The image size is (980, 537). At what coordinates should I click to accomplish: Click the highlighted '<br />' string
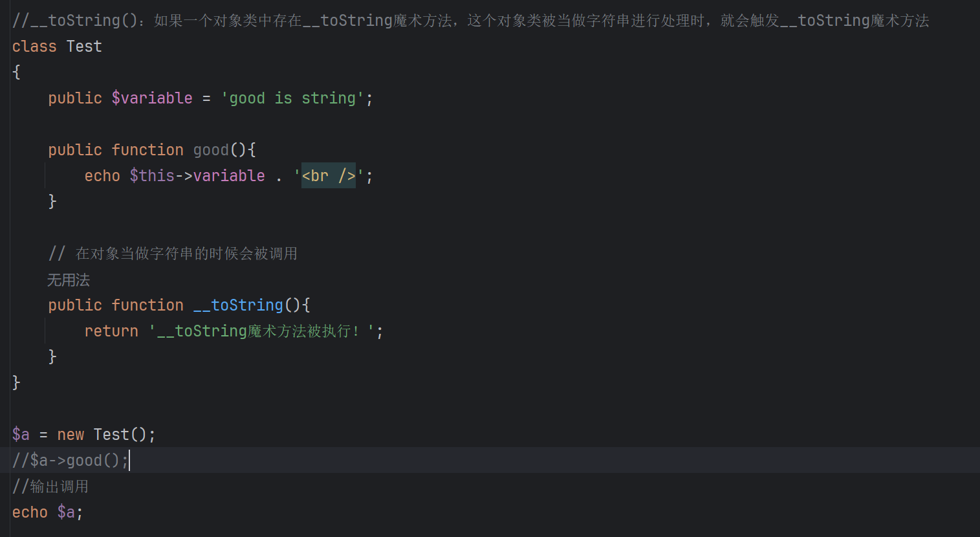(329, 176)
